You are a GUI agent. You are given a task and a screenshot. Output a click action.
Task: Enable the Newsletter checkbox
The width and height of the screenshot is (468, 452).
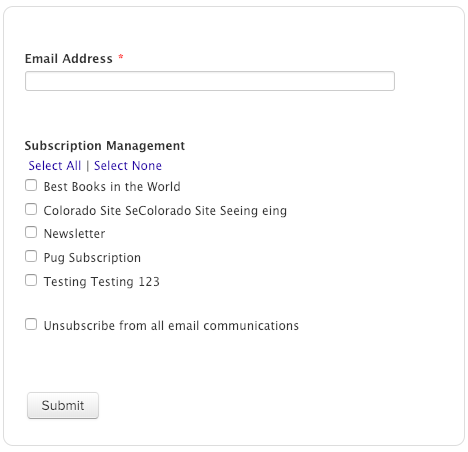[x=31, y=232]
